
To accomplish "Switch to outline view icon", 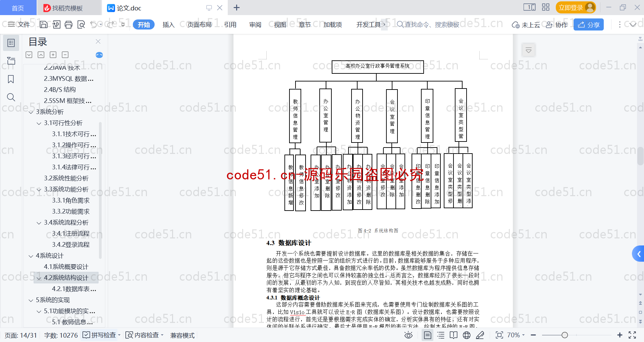I will click(x=441, y=335).
